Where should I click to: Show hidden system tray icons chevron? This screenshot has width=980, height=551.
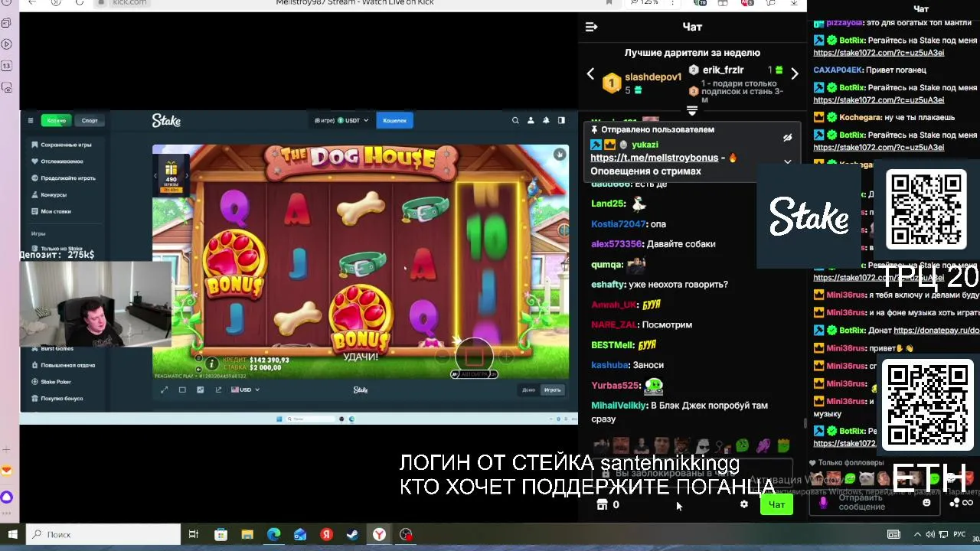(x=917, y=534)
